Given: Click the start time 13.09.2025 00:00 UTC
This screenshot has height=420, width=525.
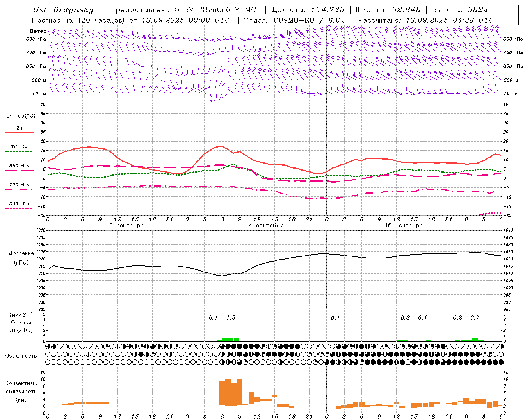Looking at the screenshot, I should [x=185, y=20].
